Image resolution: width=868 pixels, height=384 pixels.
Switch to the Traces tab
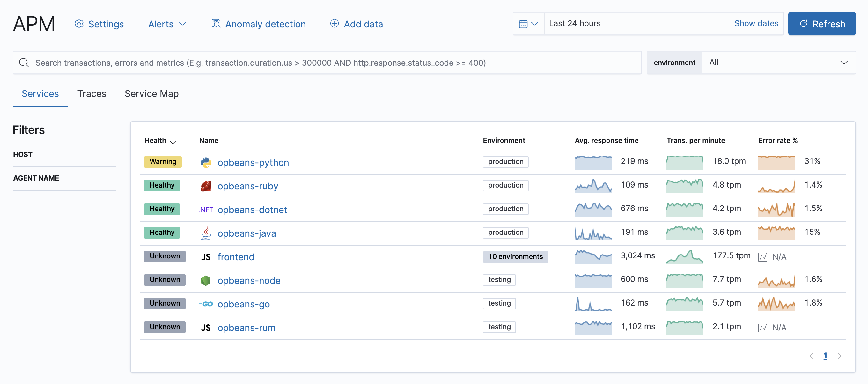point(92,94)
